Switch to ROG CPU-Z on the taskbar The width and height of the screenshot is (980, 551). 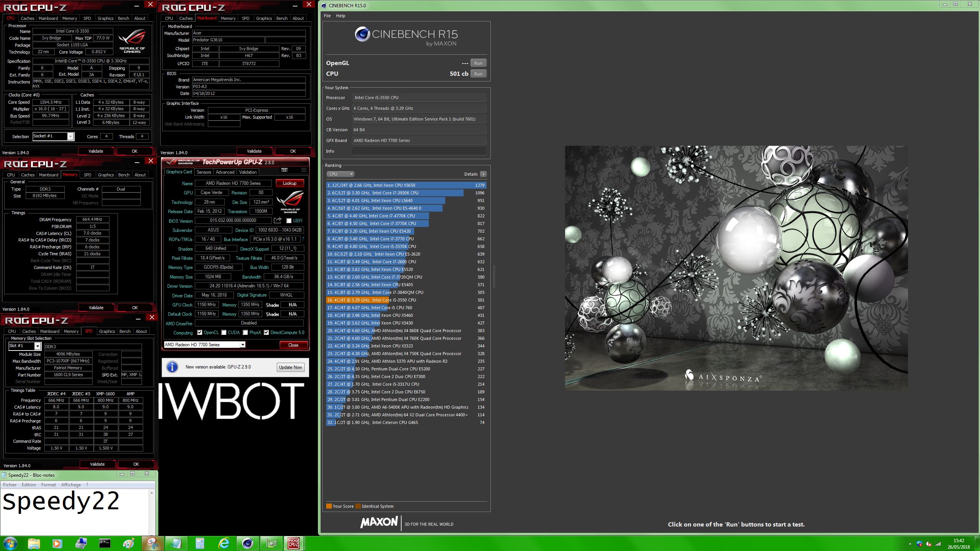click(294, 543)
